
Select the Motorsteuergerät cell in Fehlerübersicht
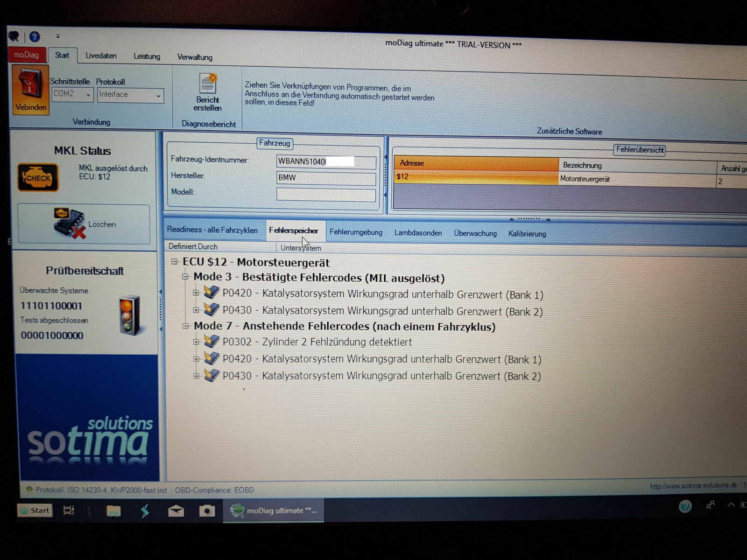pyautogui.click(x=637, y=180)
